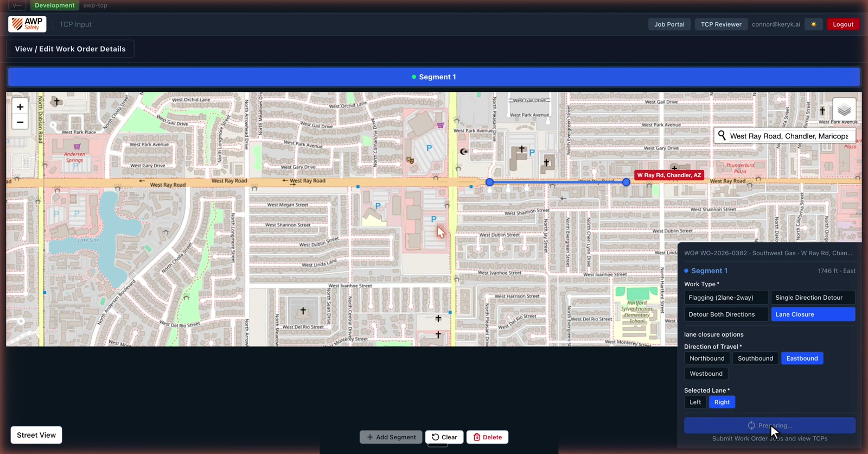Select Westbound direction of travel
Screen dimensions: 868x454
click(706, 374)
